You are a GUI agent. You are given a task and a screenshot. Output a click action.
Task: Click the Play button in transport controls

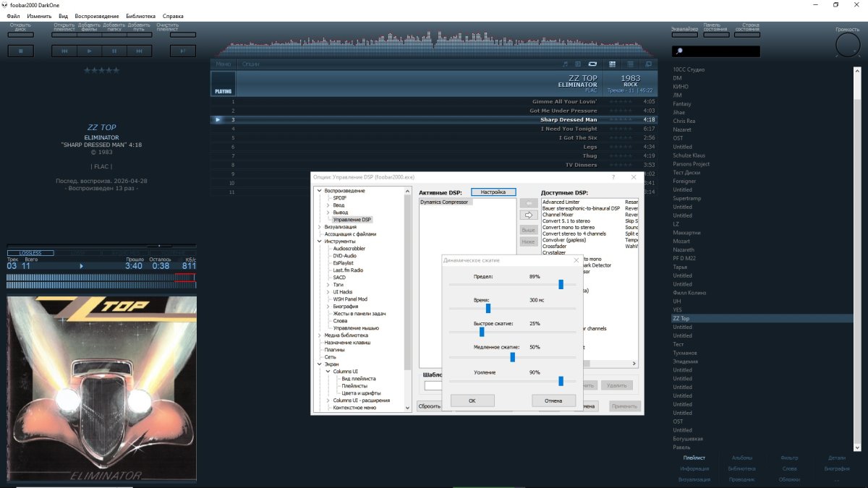(x=89, y=51)
